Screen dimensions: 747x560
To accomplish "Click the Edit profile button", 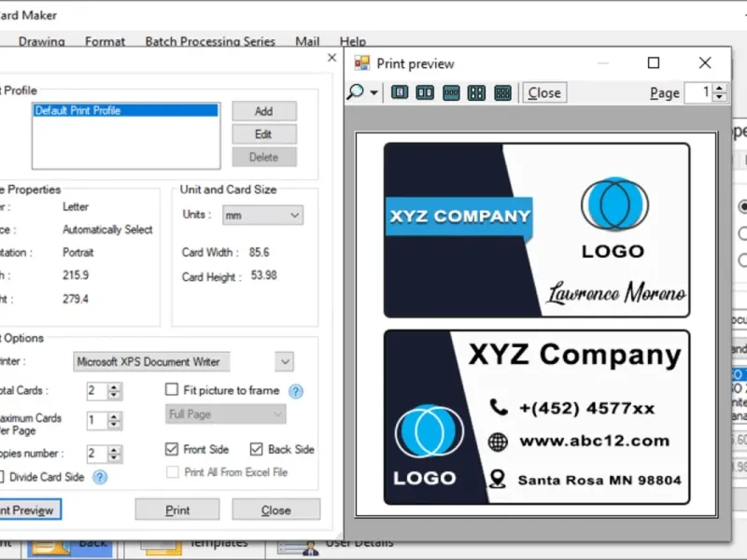I will point(264,133).
